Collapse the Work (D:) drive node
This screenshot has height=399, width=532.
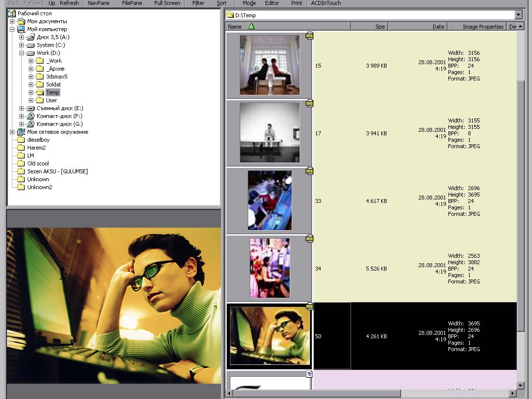pyautogui.click(x=21, y=53)
